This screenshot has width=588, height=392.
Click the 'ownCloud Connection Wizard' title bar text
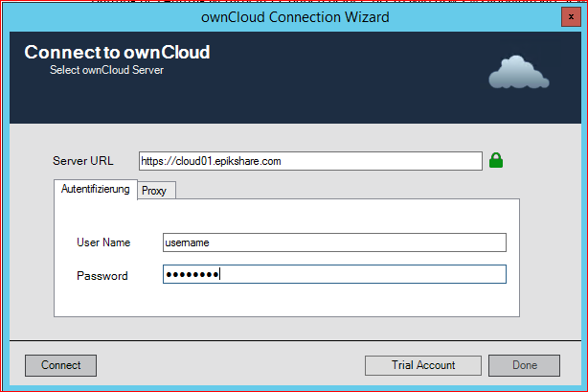click(295, 17)
